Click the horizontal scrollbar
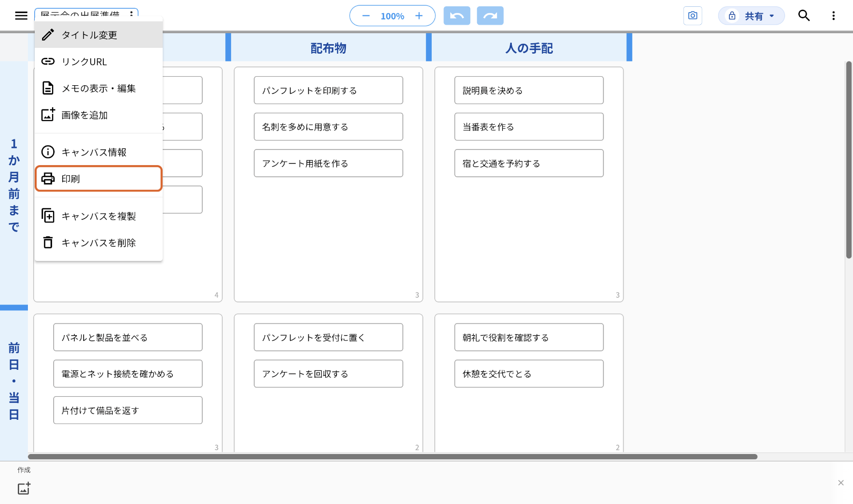 click(x=393, y=457)
